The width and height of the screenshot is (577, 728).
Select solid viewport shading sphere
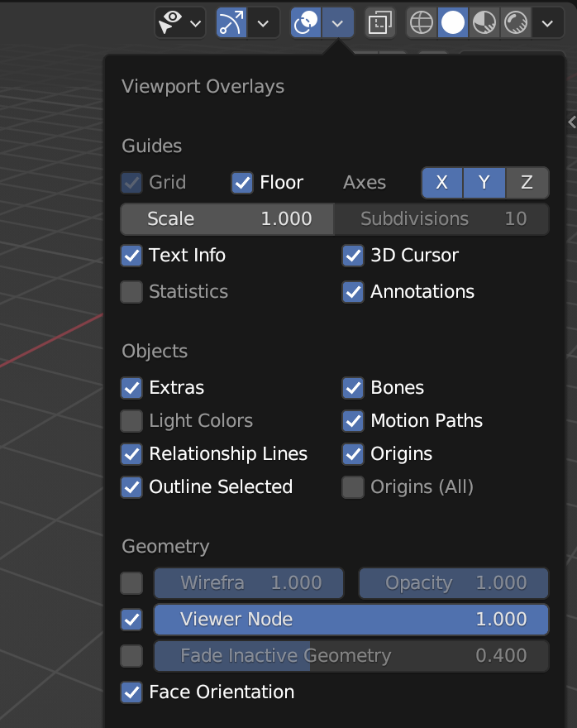coord(453,22)
